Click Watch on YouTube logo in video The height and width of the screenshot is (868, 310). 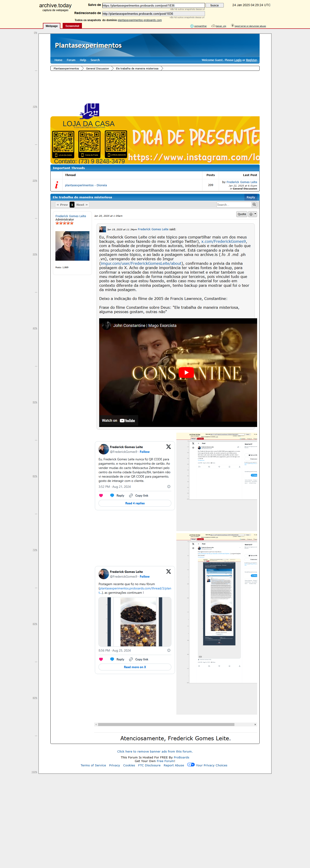127,421
